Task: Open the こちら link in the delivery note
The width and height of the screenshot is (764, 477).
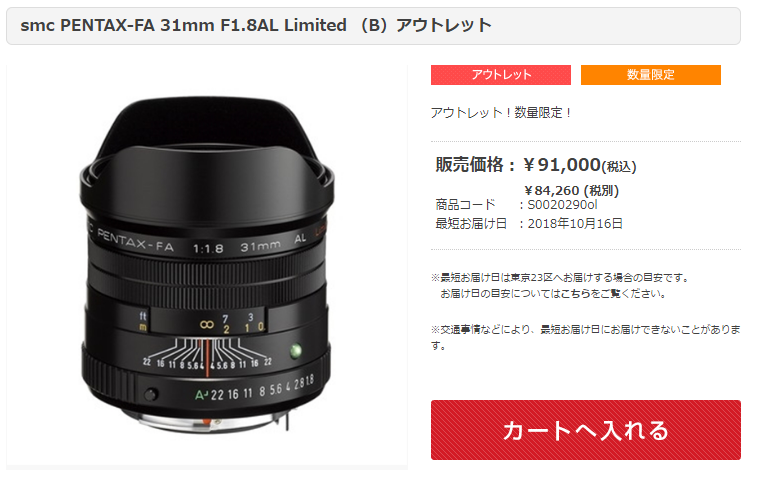Action: coord(574,294)
